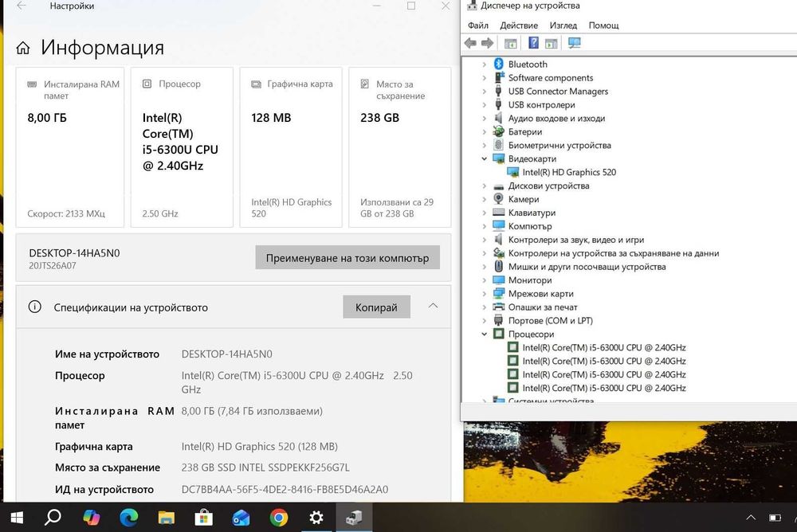Click the back arrow in Настройки window
The height and width of the screenshot is (532, 797).
click(x=21, y=6)
